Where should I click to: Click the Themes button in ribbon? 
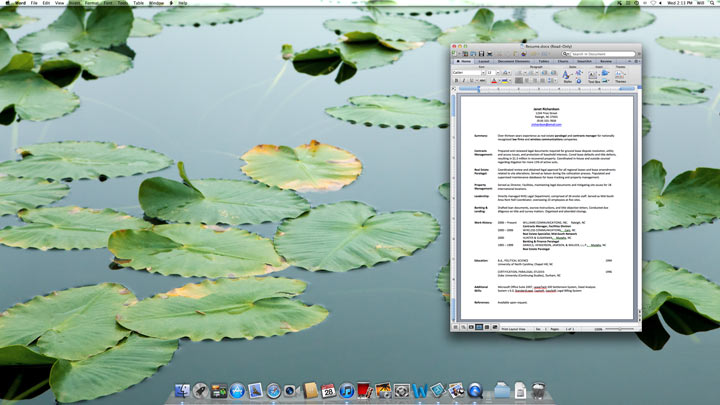[x=620, y=75]
